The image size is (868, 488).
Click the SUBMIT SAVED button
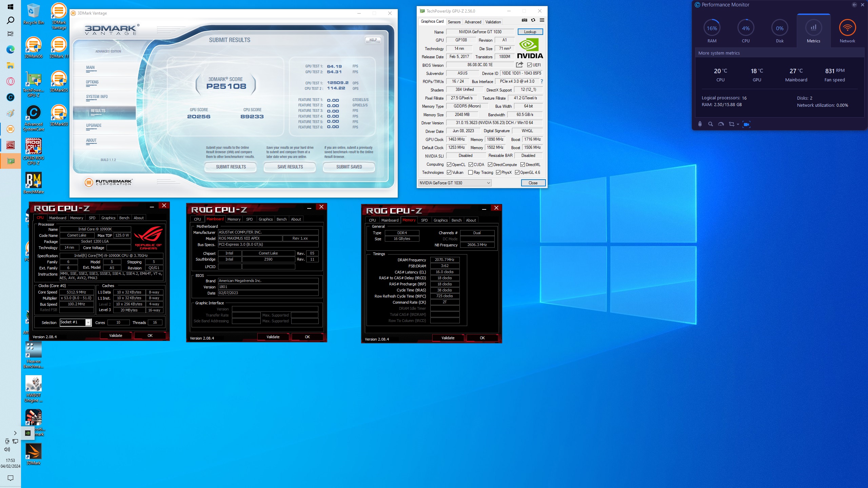(349, 167)
